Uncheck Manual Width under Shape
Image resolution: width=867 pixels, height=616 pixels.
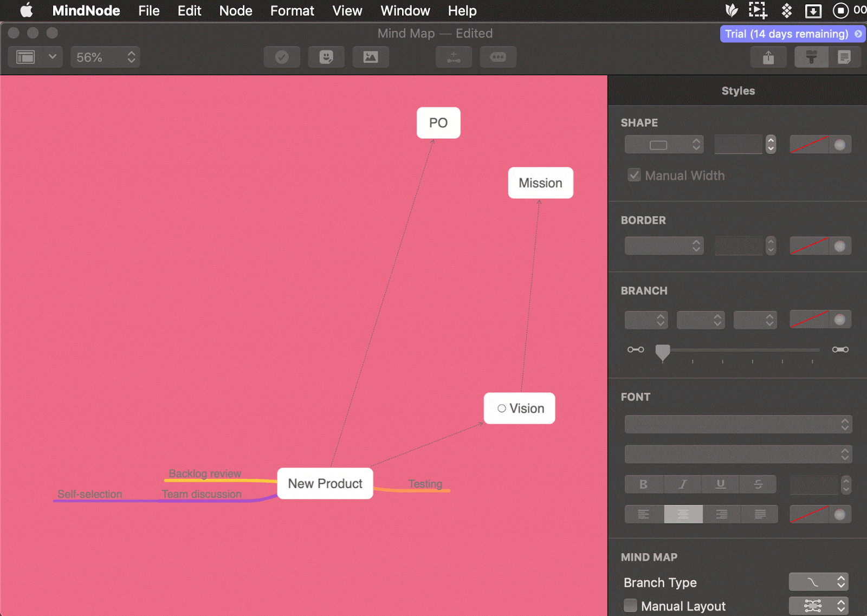click(x=635, y=175)
